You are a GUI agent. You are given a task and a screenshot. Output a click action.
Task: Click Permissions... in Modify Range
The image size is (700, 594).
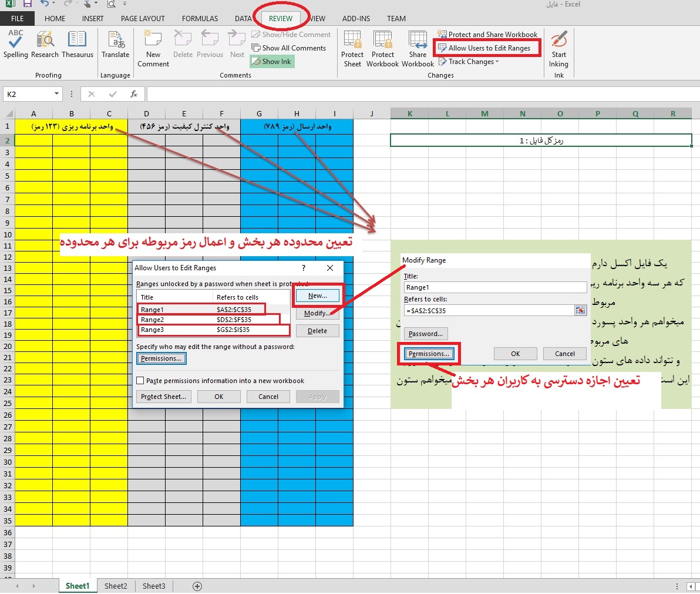pyautogui.click(x=429, y=354)
